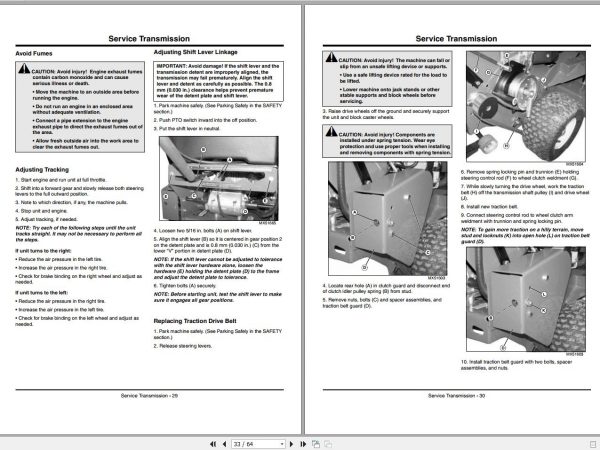Click the clutch guard photo with labels A-D

pos(387,218)
